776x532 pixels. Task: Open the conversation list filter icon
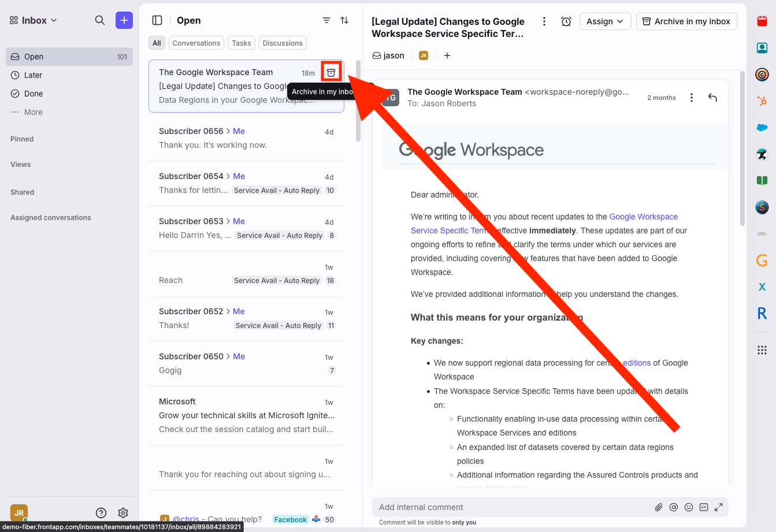click(326, 20)
